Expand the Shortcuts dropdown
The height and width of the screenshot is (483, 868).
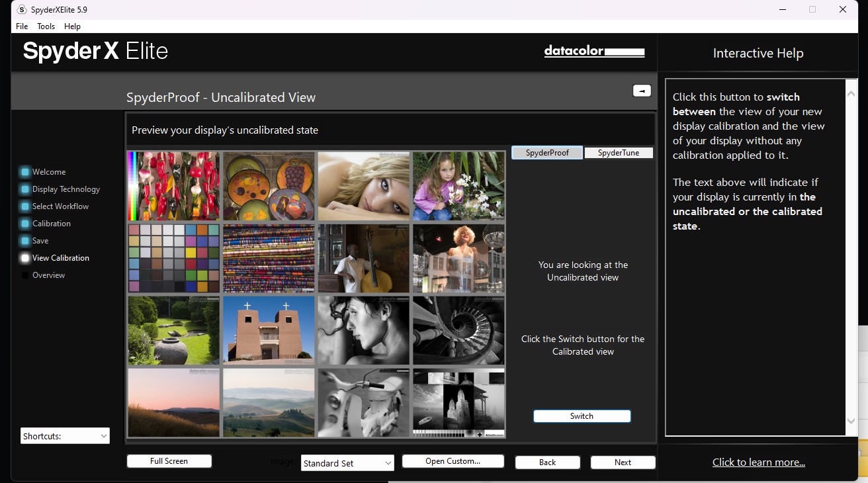(65, 436)
